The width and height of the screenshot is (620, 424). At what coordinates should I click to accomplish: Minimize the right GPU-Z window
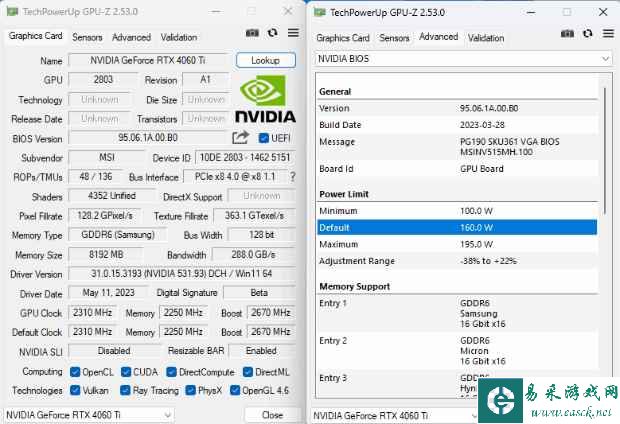pyautogui.click(x=531, y=12)
